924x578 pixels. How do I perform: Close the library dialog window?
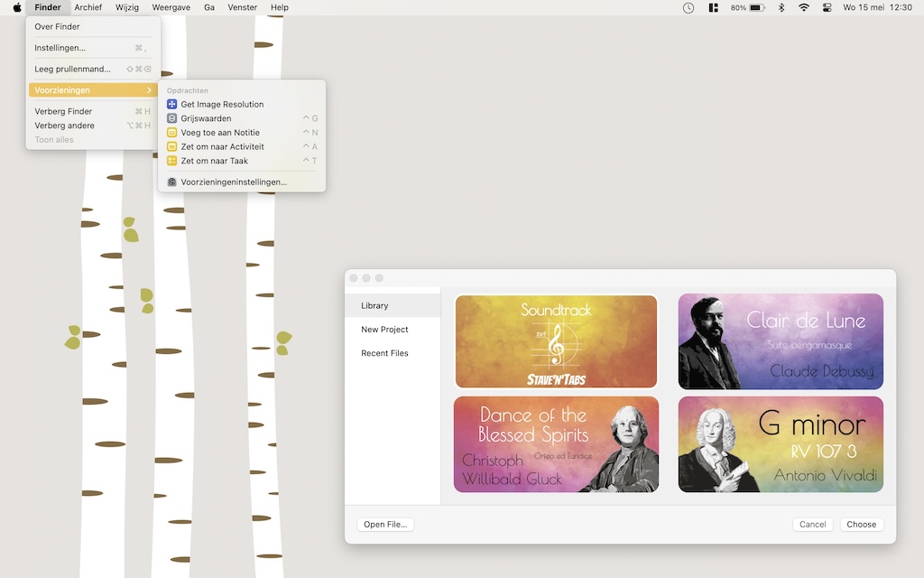pos(354,278)
